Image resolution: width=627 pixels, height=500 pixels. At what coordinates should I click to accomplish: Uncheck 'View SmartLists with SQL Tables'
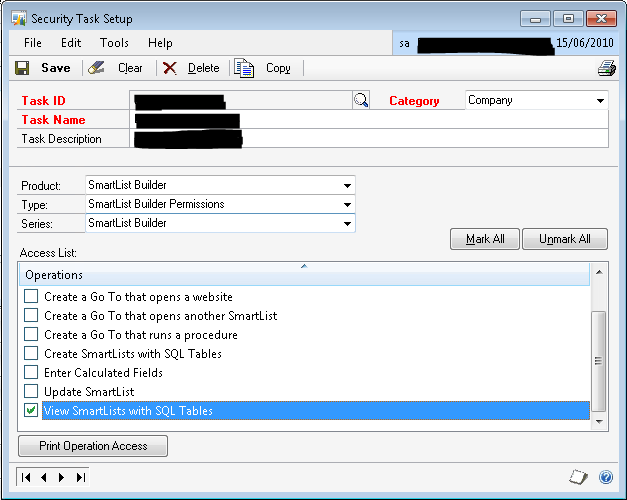[x=32, y=411]
